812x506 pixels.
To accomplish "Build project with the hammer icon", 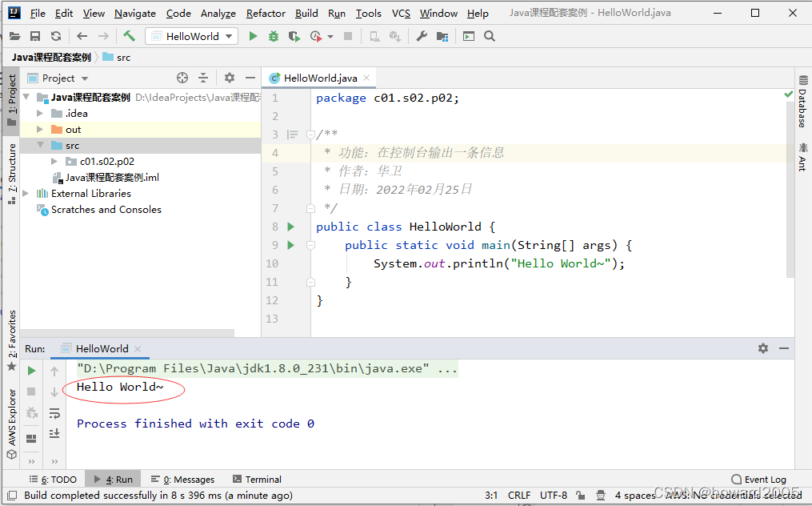I will click(129, 36).
